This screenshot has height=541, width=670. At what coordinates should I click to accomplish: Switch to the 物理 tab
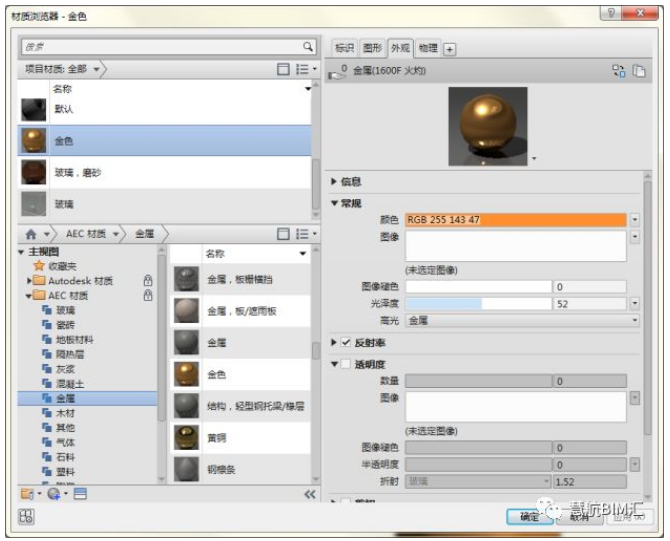tap(428, 48)
